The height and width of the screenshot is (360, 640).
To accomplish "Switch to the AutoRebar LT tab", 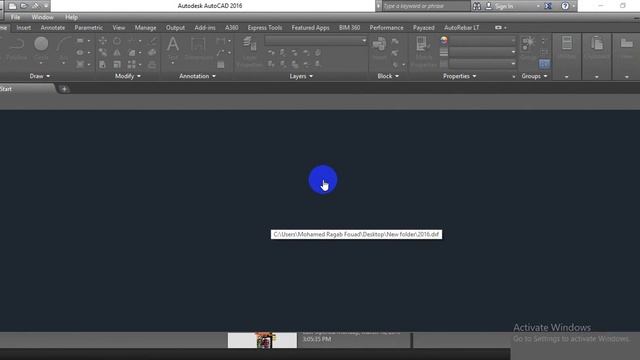I will click(x=461, y=28).
